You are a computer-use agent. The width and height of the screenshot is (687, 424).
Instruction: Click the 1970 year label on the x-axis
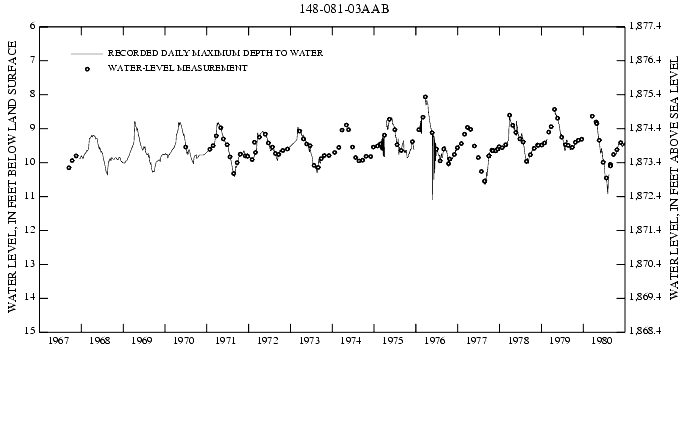pyautogui.click(x=184, y=341)
